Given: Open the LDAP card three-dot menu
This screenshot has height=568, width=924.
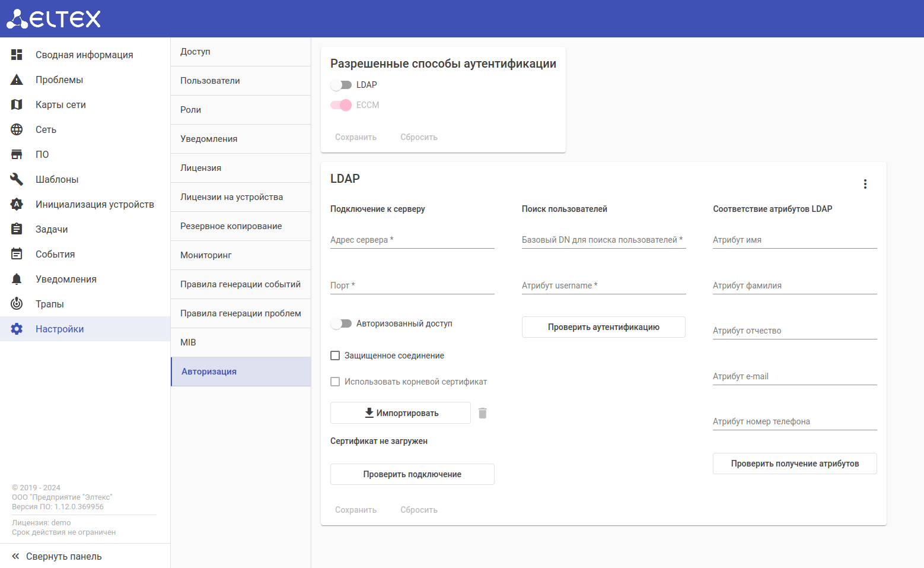Looking at the screenshot, I should [865, 184].
